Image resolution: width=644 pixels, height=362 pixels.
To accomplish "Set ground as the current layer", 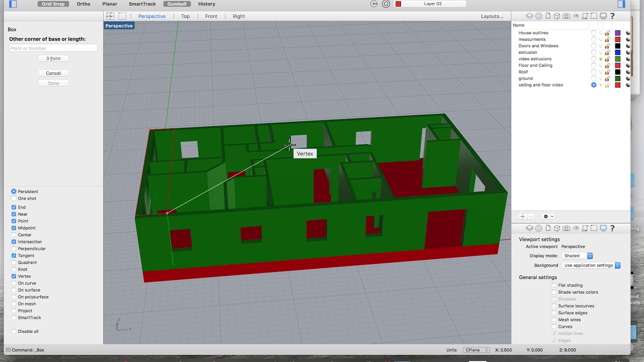I will (x=594, y=78).
